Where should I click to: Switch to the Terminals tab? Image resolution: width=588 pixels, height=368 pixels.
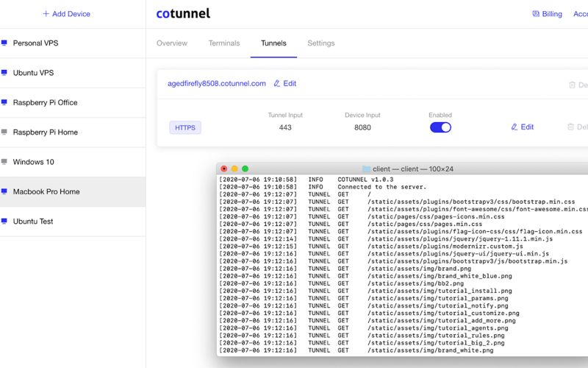pos(224,43)
